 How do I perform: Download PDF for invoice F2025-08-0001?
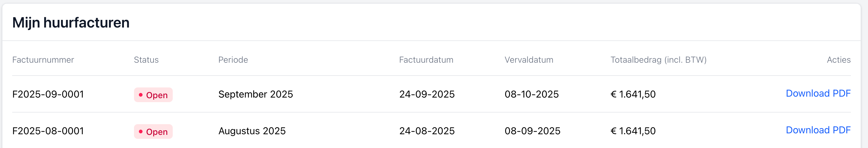(x=818, y=130)
